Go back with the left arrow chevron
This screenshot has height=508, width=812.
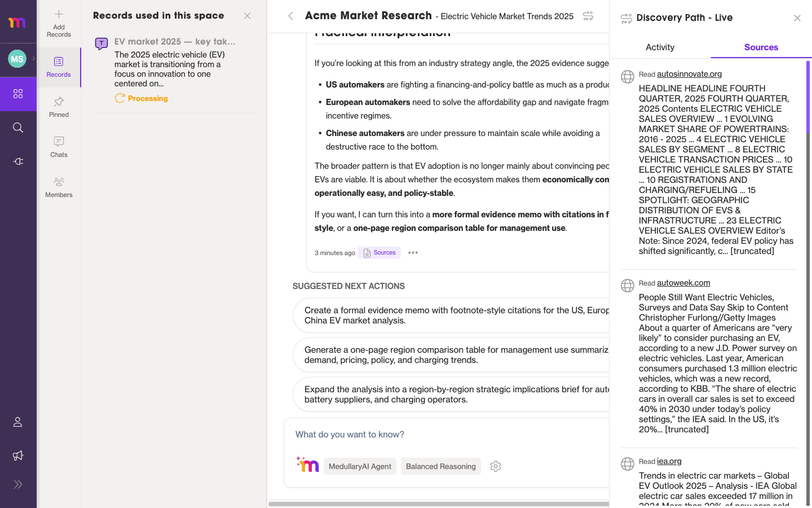[x=290, y=16]
